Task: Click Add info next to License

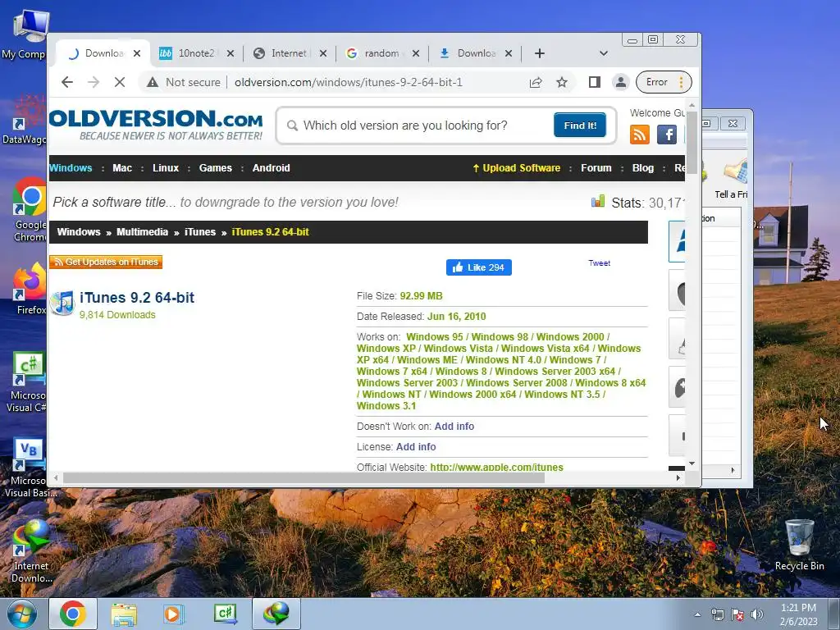Action: tap(416, 447)
